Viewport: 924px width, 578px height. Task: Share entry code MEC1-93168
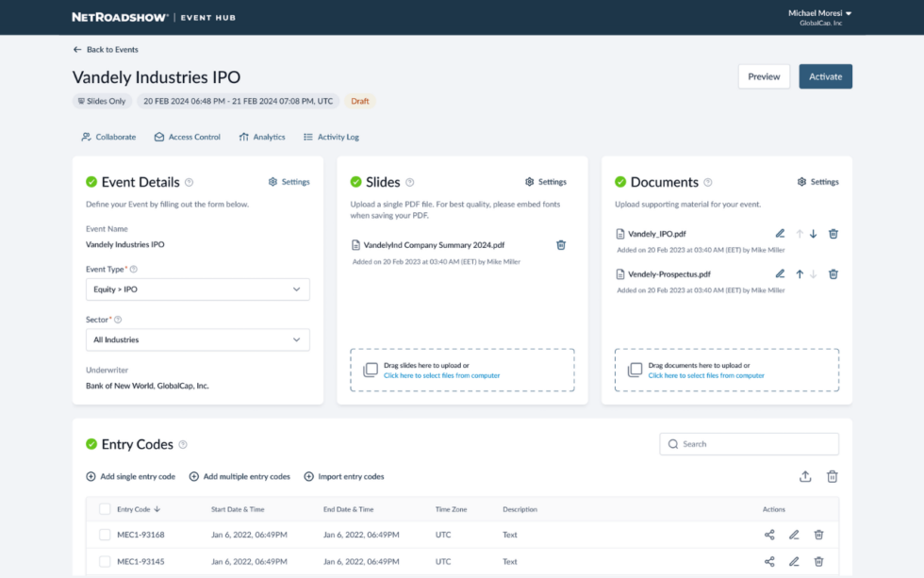(x=769, y=535)
